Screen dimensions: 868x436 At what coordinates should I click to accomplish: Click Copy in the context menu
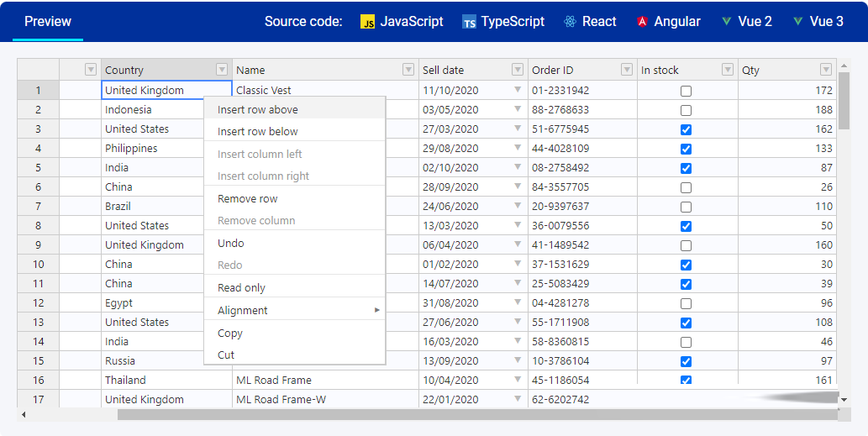point(230,333)
